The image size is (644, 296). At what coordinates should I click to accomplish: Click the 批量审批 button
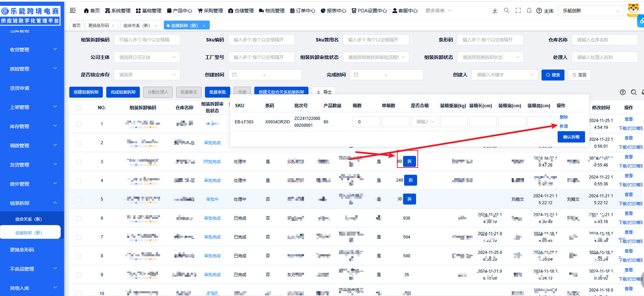click(218, 92)
